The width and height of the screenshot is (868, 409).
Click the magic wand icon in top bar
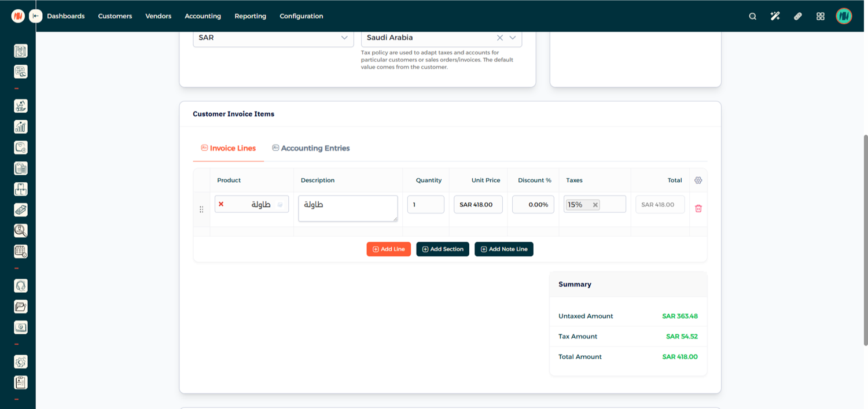[775, 16]
